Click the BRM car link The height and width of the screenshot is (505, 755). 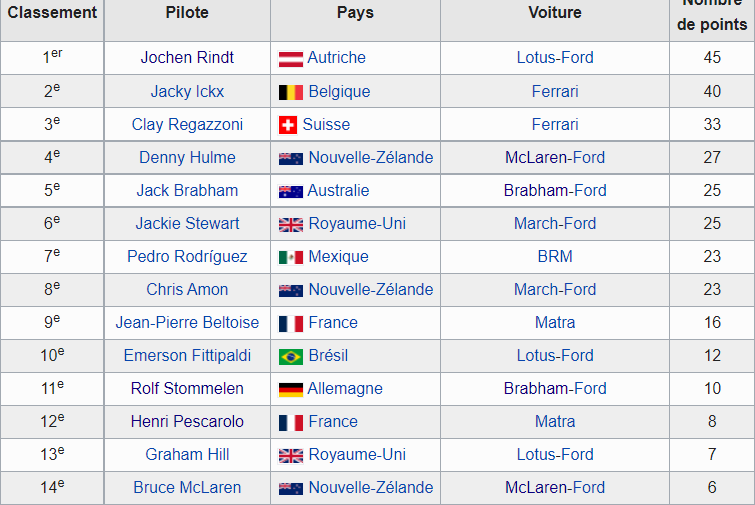pos(555,257)
